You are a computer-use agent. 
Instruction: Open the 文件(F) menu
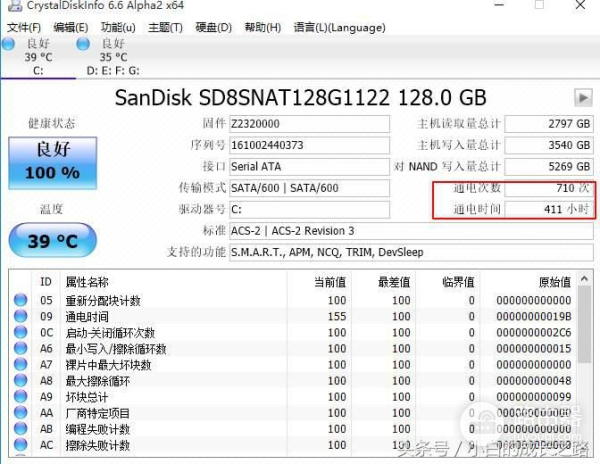click(24, 27)
